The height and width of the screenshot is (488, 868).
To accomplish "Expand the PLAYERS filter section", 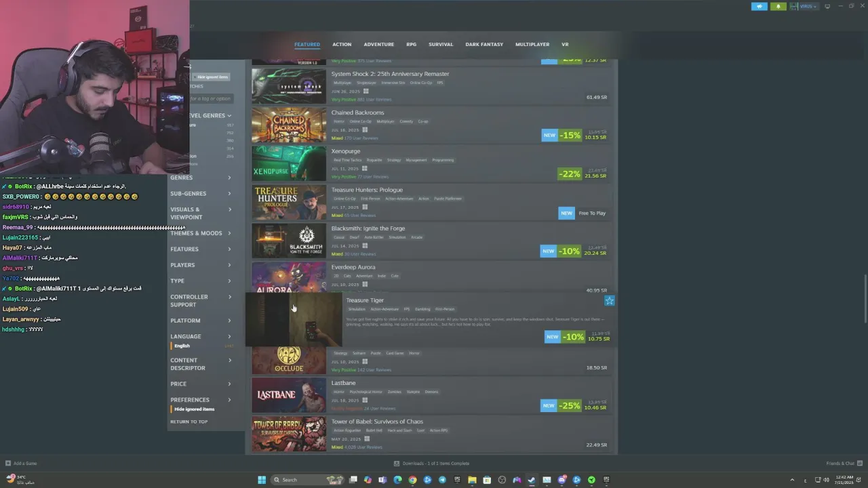I will [200, 265].
